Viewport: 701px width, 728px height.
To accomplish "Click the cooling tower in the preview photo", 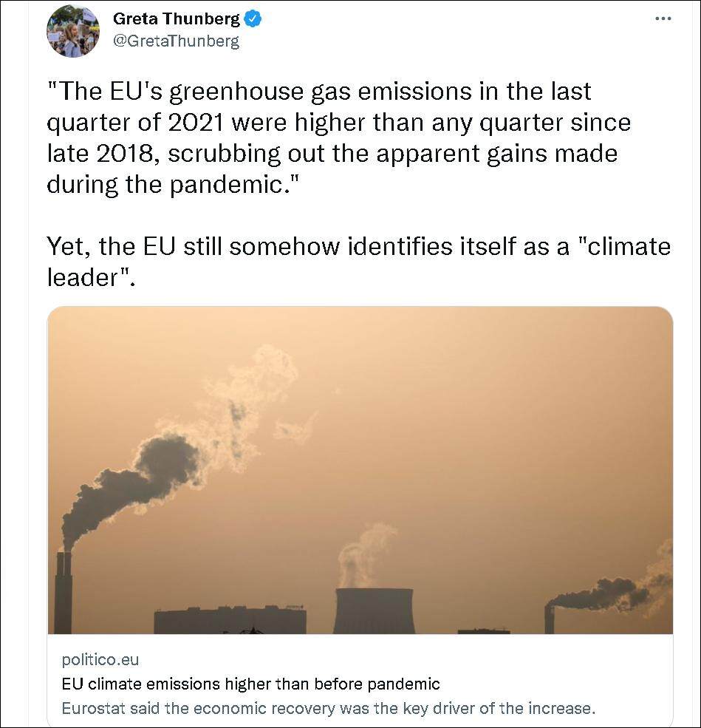I will coord(373,610).
